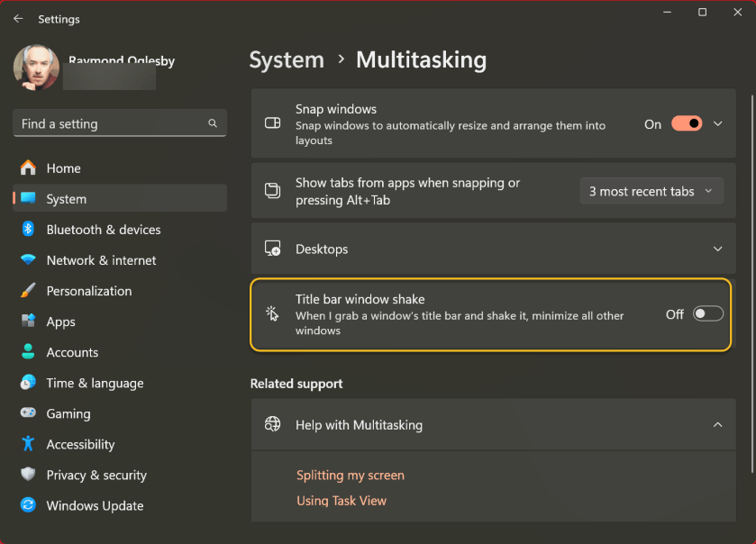Click the 'Find a setting' search box
Viewport: 756px width, 544px height.
[108, 123]
